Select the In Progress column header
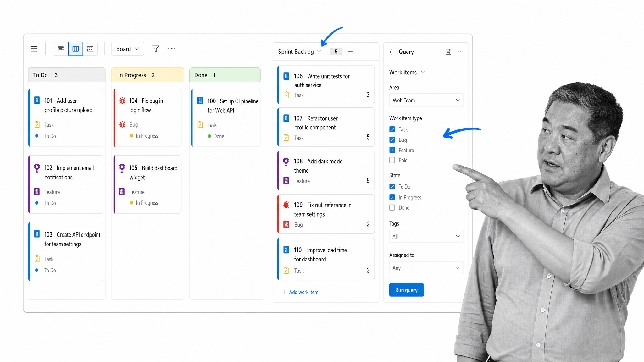 point(147,75)
